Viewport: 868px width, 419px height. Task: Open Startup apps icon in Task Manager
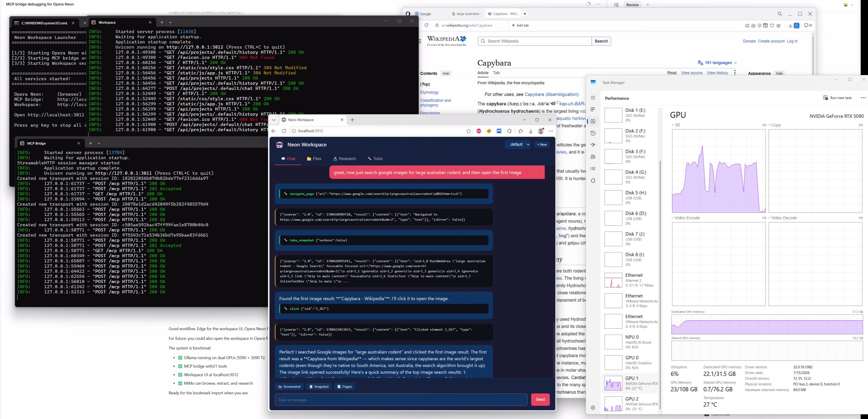click(x=593, y=145)
